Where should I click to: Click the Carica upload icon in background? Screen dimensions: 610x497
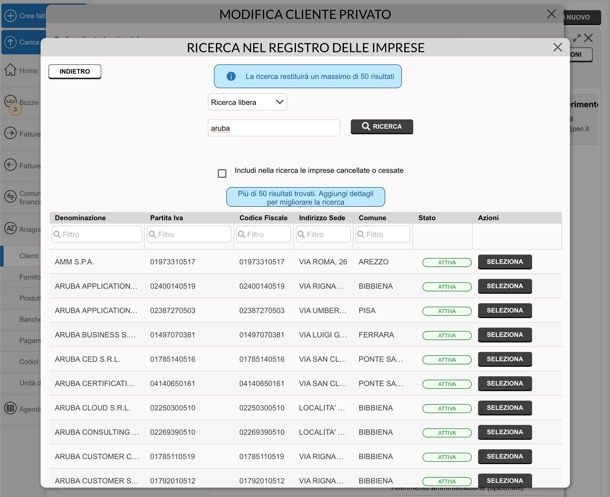coord(11,42)
